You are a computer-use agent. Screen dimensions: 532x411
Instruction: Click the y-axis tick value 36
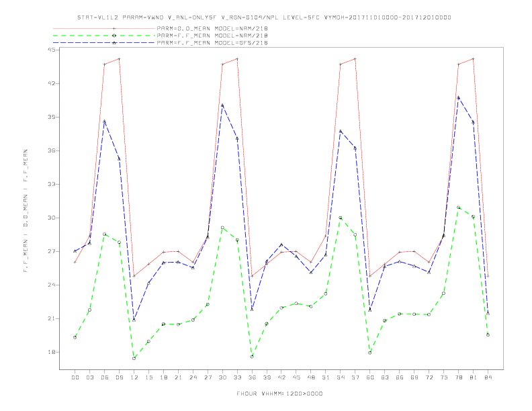click(x=53, y=150)
